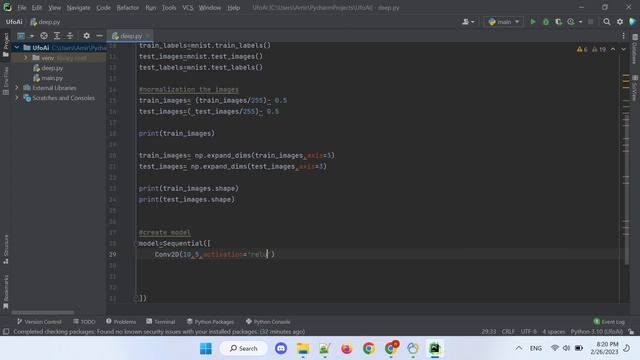Open the Tools menu
The image size is (640, 360).
pos(169,8)
